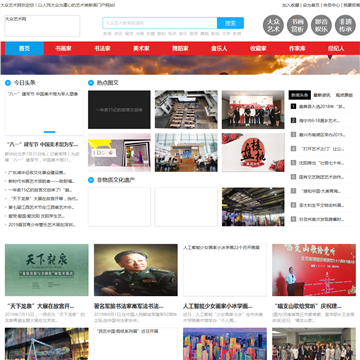Open the 天下龙泉 green exhibition thumbnail
Image resolution: width=360 pixels, height=360 pixels.
coord(47,270)
